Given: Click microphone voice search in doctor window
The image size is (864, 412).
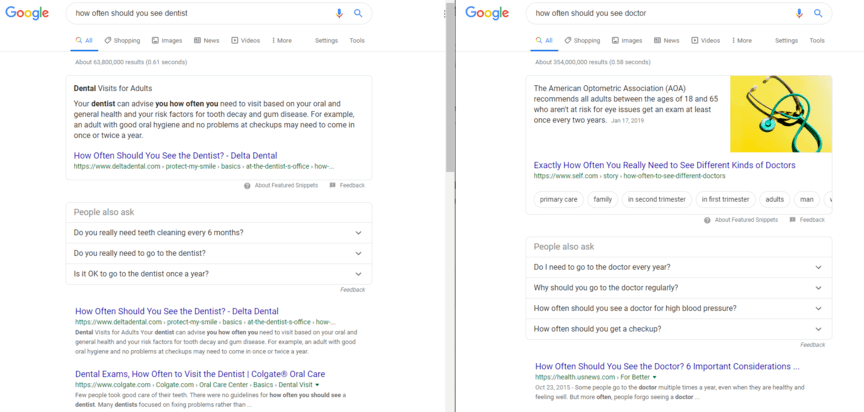Looking at the screenshot, I should click(x=800, y=13).
